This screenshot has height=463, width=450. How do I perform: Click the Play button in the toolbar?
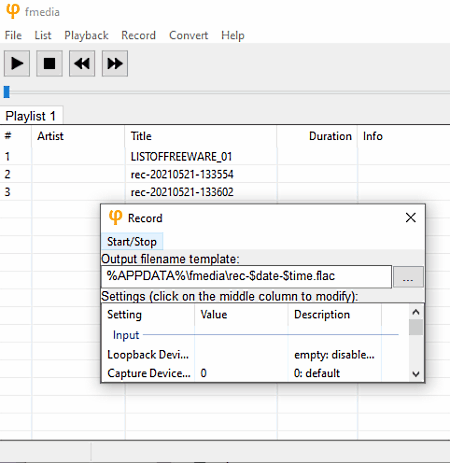[17, 63]
